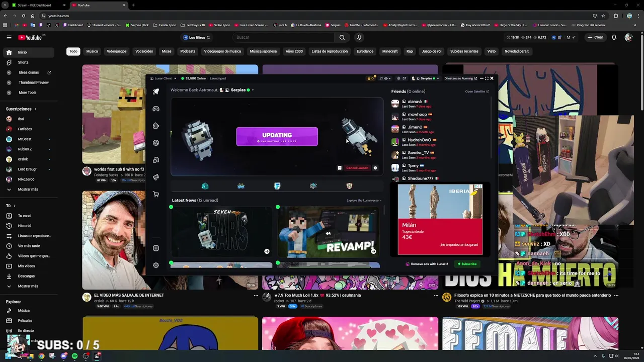Click the YouTube Crear button
The width and height of the screenshot is (644, 362).
point(595,37)
